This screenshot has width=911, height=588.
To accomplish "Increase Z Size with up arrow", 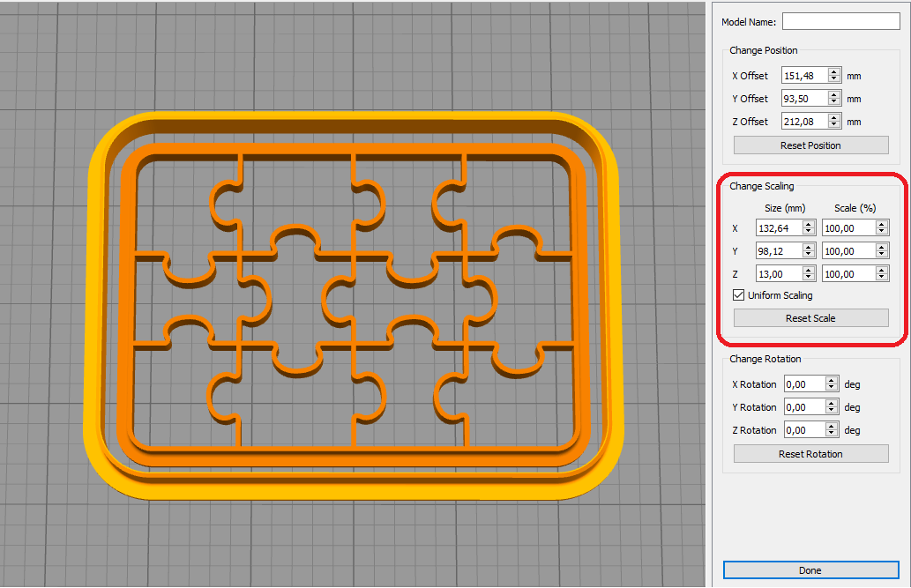I will (x=809, y=270).
